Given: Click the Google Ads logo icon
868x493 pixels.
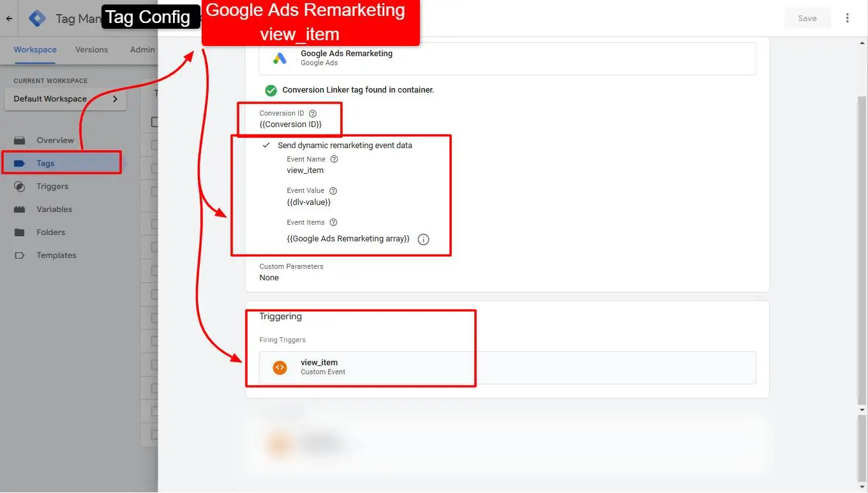Looking at the screenshot, I should 280,58.
